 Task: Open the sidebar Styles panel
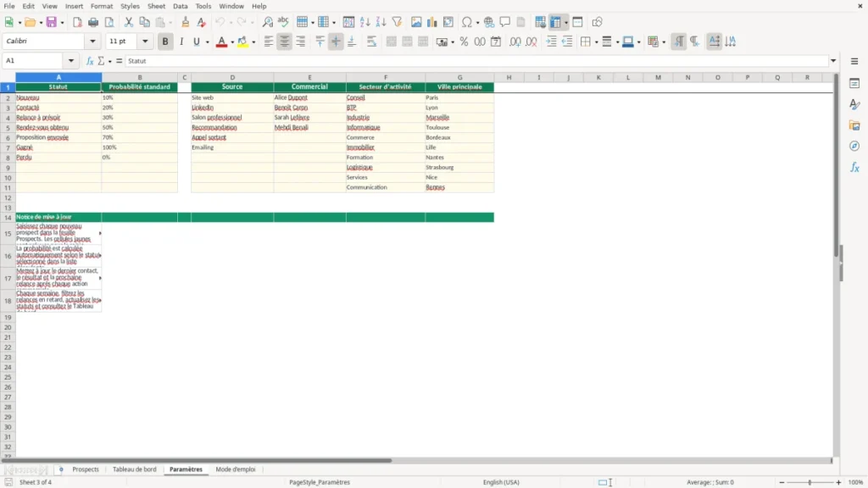(854, 104)
